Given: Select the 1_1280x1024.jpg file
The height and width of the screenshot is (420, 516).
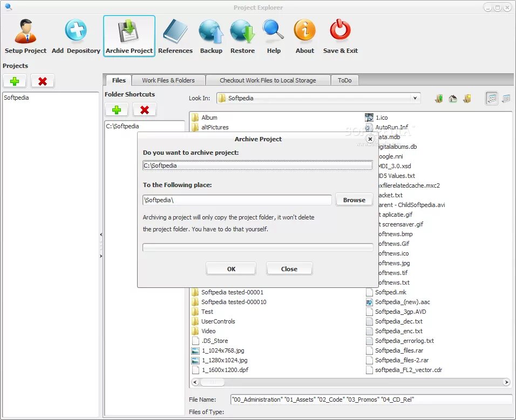Looking at the screenshot, I should point(220,360).
